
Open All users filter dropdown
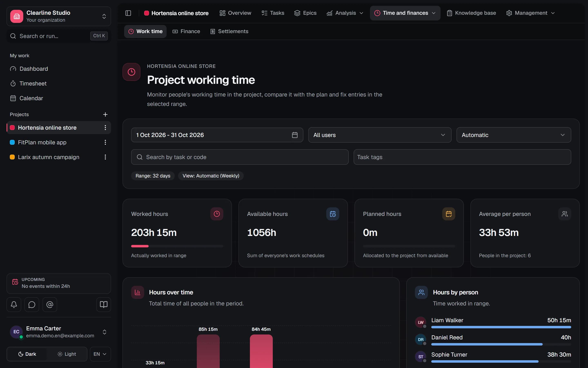pos(380,135)
